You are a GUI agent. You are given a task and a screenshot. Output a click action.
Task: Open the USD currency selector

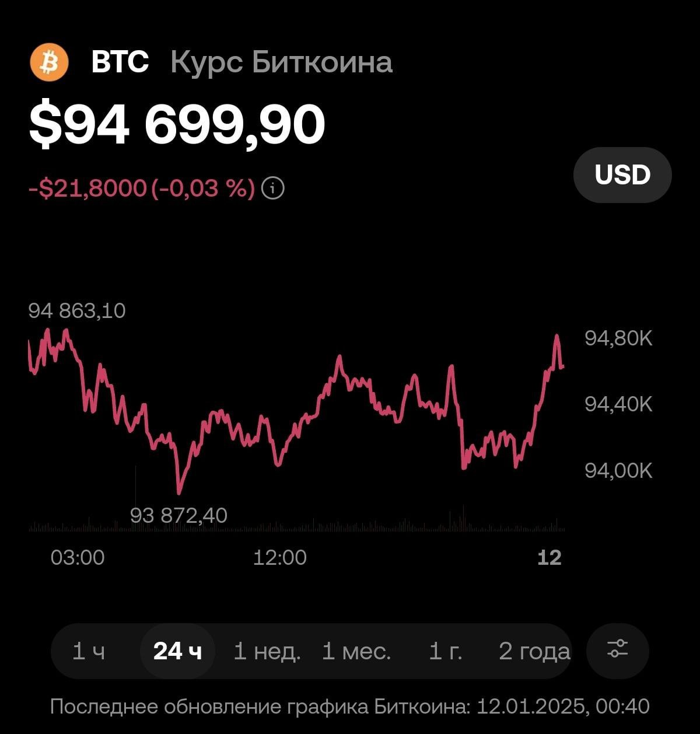pos(622,175)
